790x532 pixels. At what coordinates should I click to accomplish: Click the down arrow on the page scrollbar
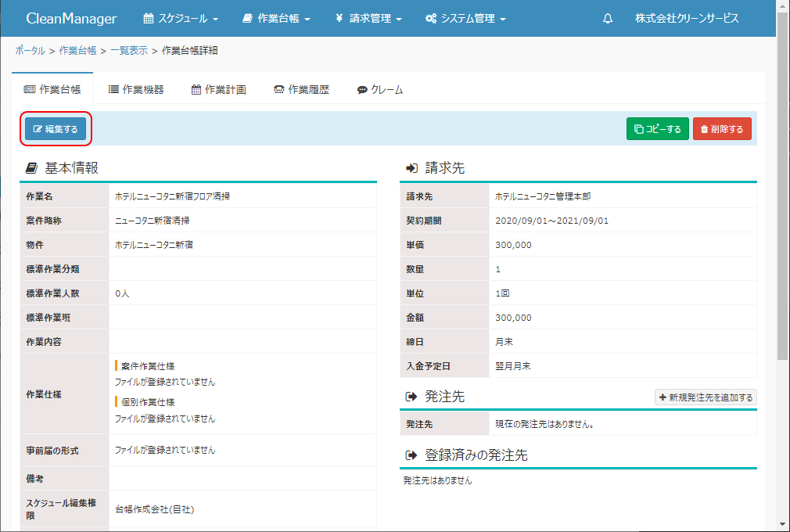click(x=783, y=523)
